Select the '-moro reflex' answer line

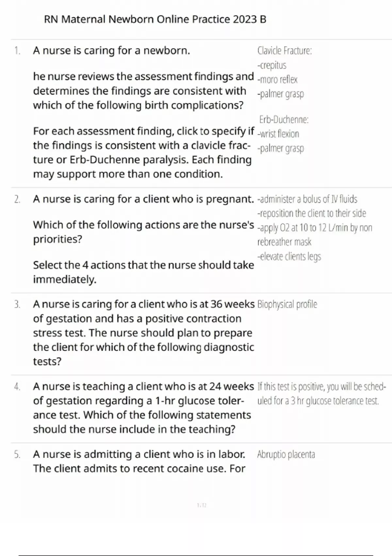point(277,79)
